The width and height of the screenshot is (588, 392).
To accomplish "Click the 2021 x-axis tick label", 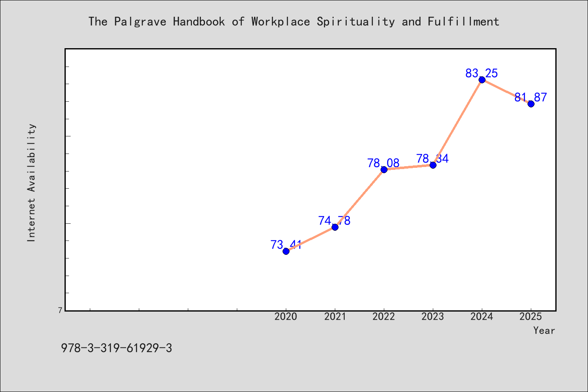I will 335,316.
